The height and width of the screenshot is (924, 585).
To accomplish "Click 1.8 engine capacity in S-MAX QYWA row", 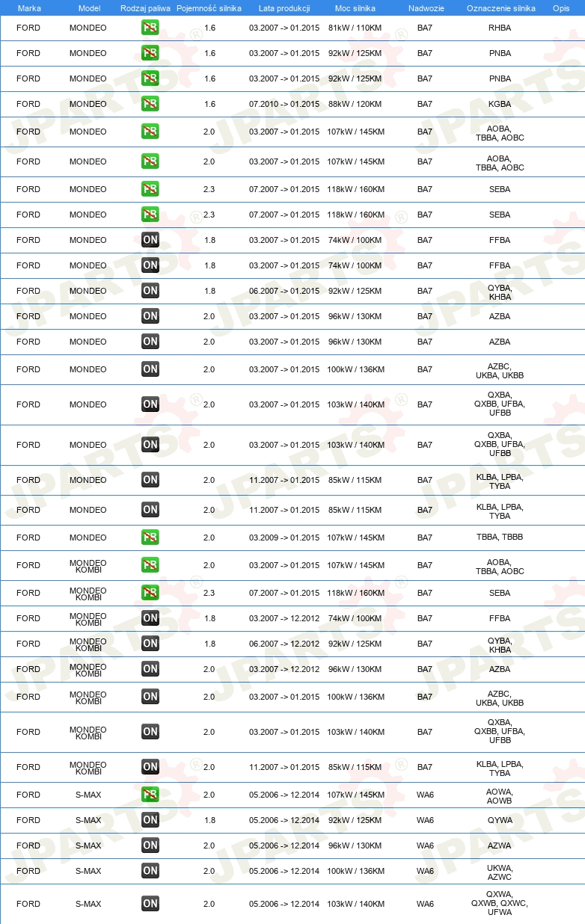I will (x=209, y=820).
